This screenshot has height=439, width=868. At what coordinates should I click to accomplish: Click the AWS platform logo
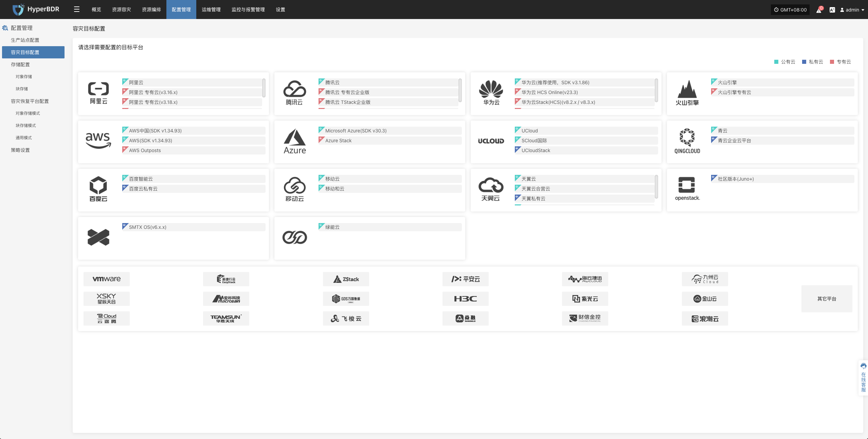[98, 141]
